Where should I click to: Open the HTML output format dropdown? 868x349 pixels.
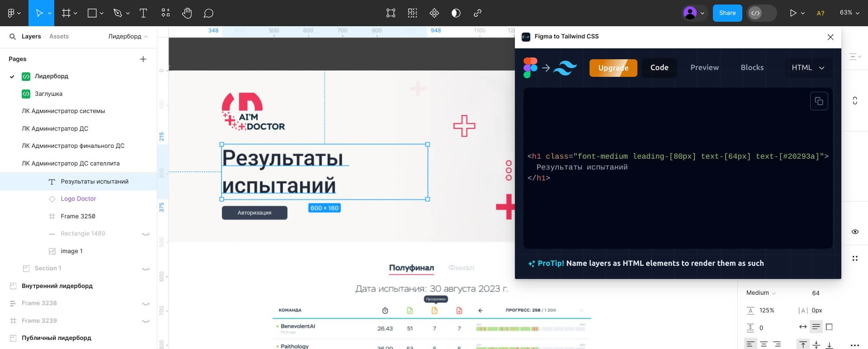click(808, 67)
